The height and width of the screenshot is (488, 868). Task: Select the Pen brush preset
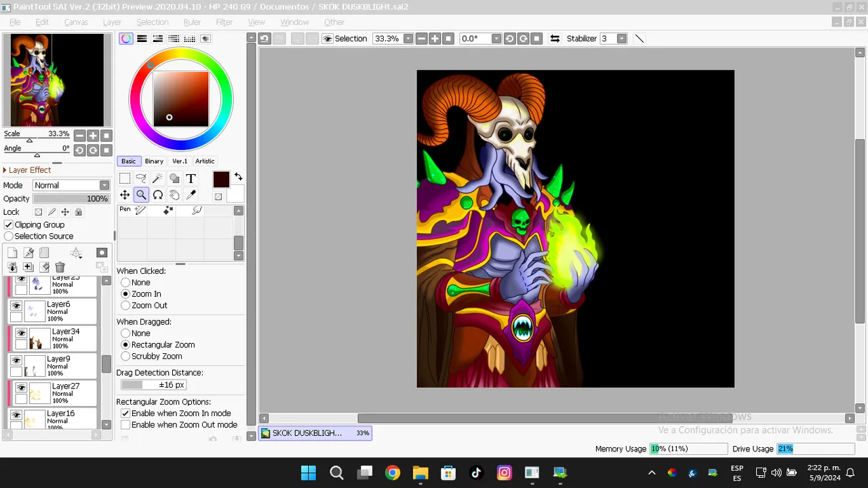tap(132, 211)
